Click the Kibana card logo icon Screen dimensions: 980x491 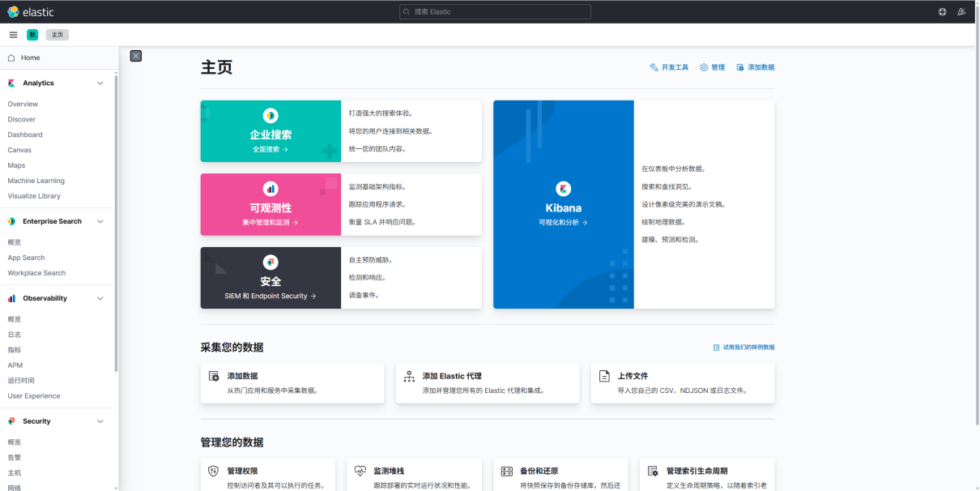click(x=564, y=189)
